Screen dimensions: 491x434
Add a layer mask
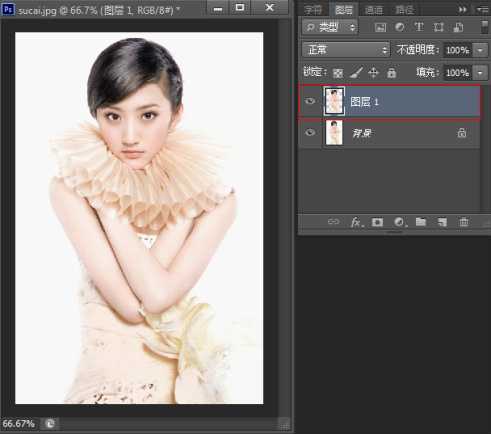click(377, 222)
